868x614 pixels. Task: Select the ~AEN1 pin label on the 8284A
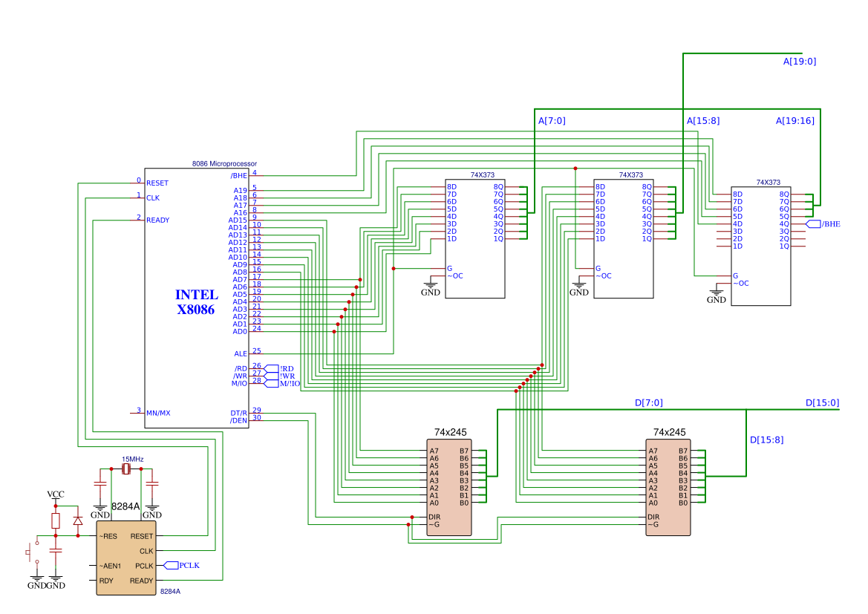click(x=110, y=566)
